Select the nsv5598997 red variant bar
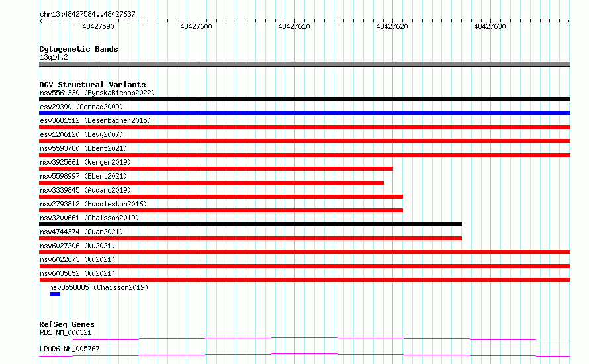This screenshot has height=364, width=589. click(212, 183)
